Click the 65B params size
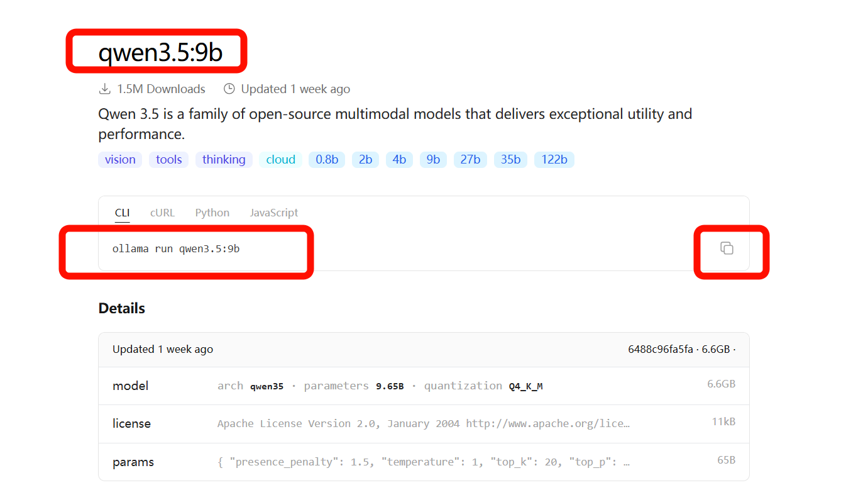Screen dimensions: 868x490 coord(726,460)
